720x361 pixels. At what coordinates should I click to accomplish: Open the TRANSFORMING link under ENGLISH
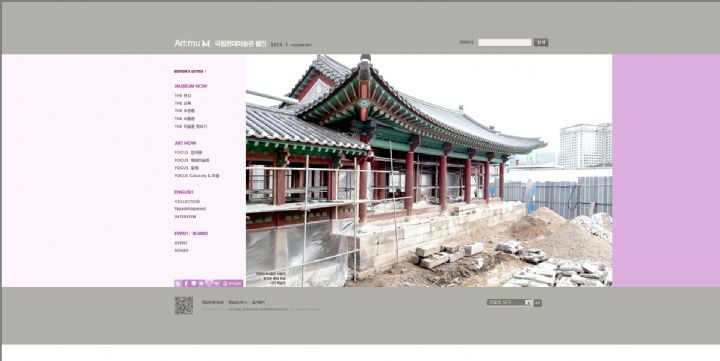190,209
